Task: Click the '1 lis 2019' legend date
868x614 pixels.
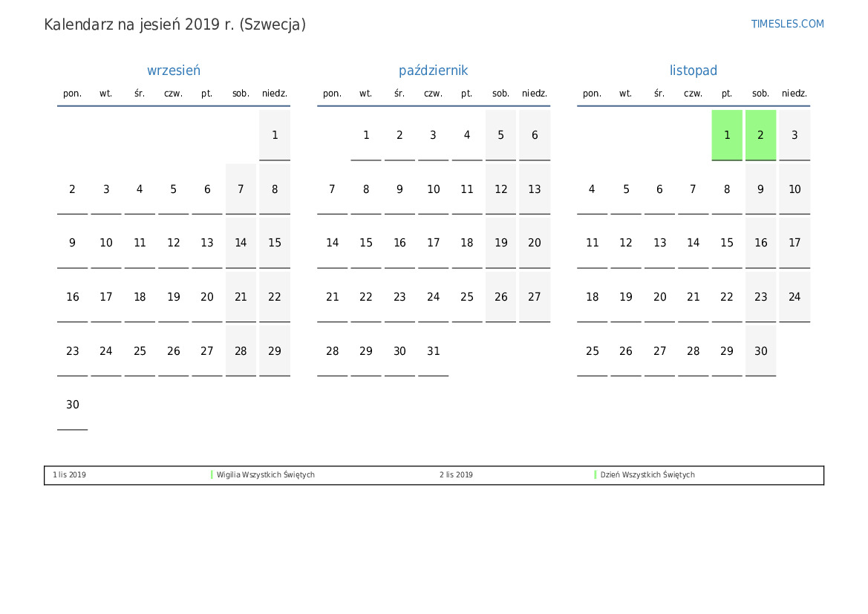Action: pos(69,475)
